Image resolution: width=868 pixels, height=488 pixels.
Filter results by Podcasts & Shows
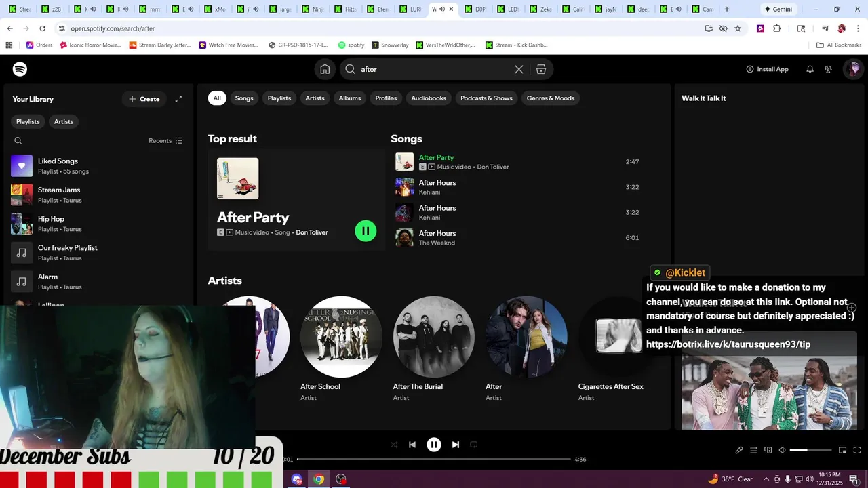486,98
